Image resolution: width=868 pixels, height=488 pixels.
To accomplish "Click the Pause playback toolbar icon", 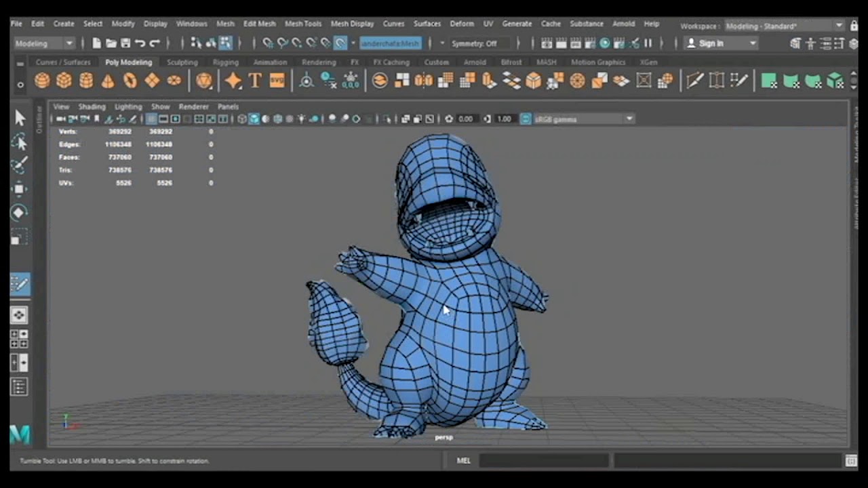I will (x=648, y=43).
